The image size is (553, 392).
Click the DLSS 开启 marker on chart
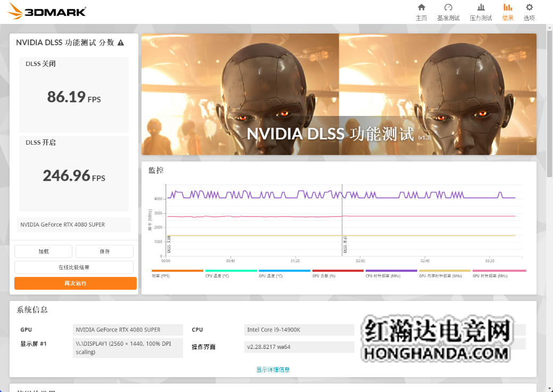(x=345, y=244)
